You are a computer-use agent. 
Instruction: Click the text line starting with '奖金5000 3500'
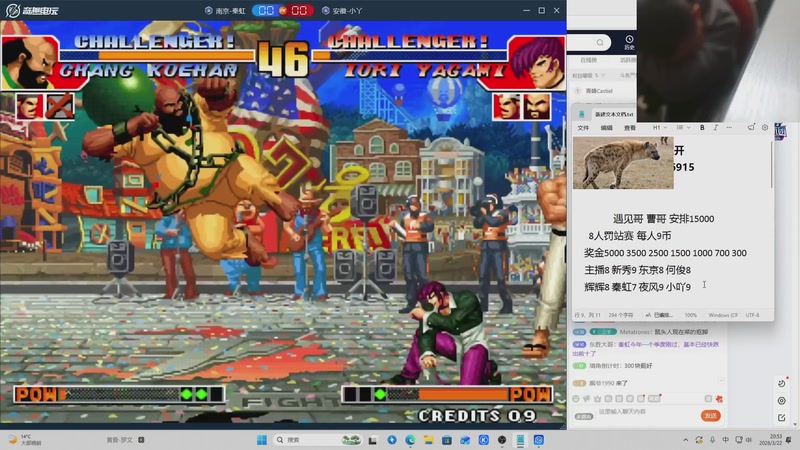pyautogui.click(x=665, y=253)
